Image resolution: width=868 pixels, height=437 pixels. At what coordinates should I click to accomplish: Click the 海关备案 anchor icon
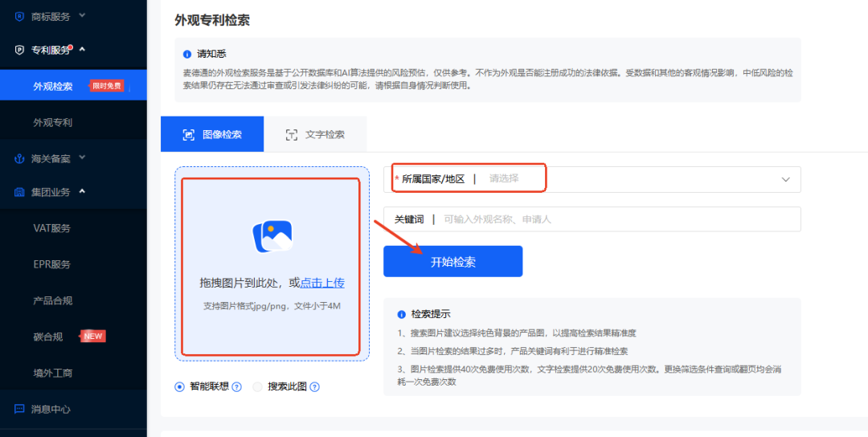click(19, 159)
